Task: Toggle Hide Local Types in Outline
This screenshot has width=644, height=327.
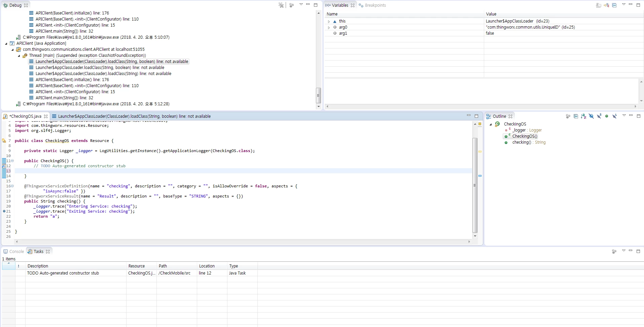Action: [x=614, y=116]
